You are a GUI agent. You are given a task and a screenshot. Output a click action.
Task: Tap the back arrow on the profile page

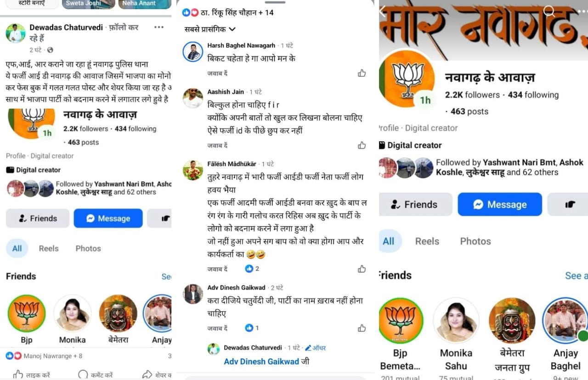(382, 12)
